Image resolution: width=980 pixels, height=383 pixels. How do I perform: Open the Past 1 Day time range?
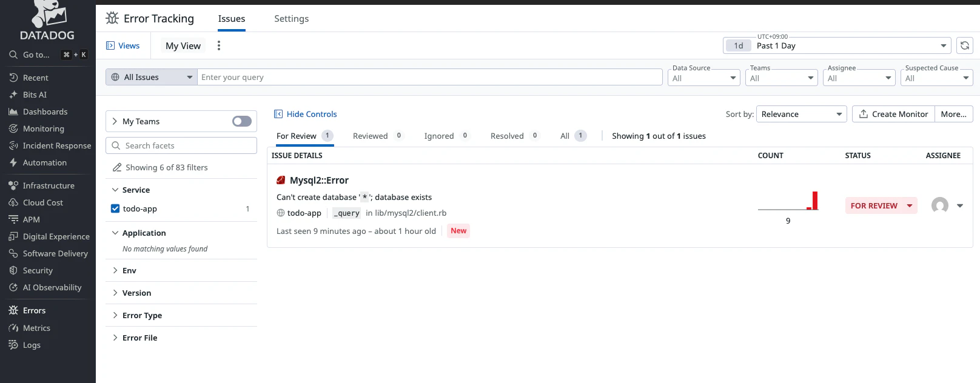(837, 45)
